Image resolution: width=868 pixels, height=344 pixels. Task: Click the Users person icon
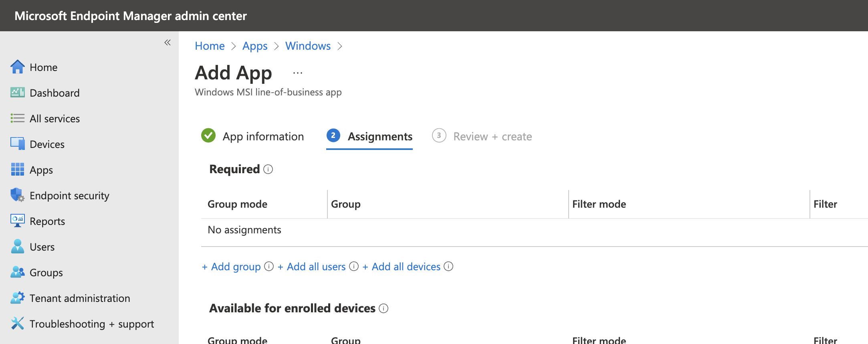click(17, 247)
